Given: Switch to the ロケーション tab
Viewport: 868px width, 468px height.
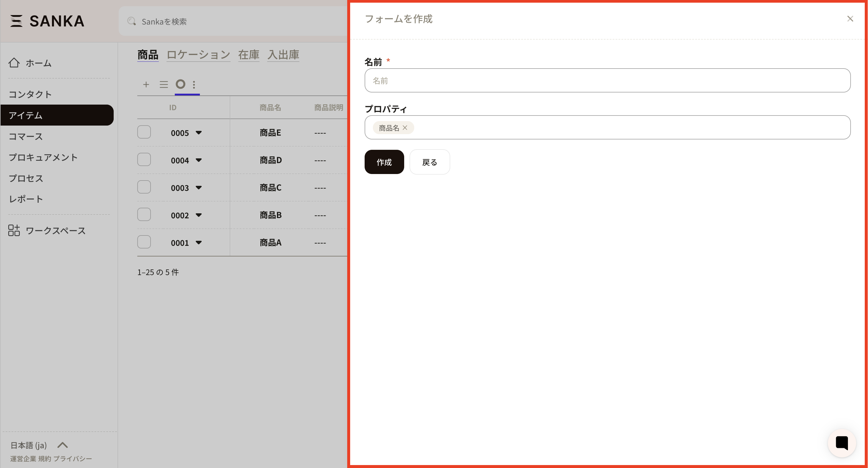Looking at the screenshot, I should (x=198, y=55).
